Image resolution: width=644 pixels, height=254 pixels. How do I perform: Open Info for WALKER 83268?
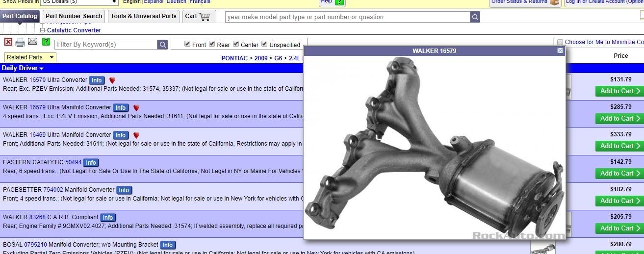click(x=108, y=218)
